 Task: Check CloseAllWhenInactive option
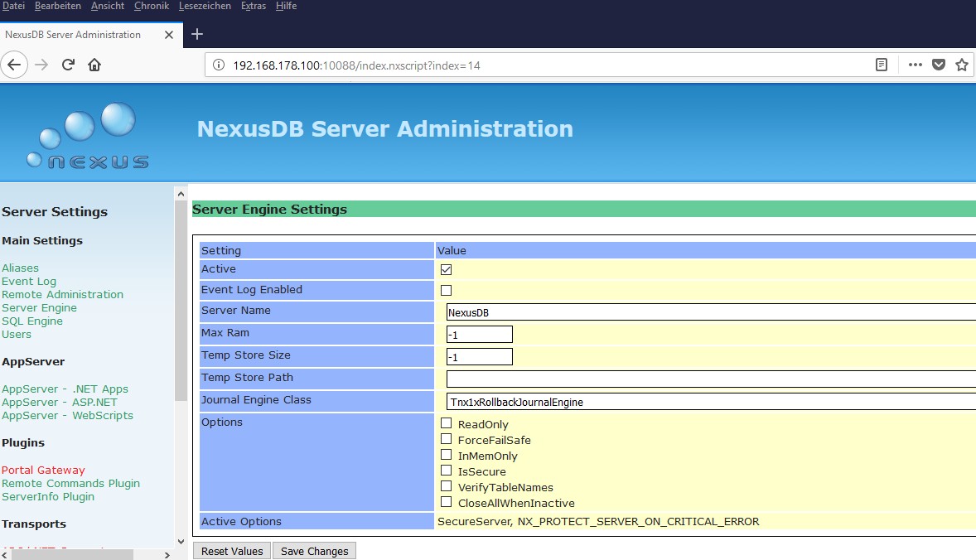pos(446,501)
